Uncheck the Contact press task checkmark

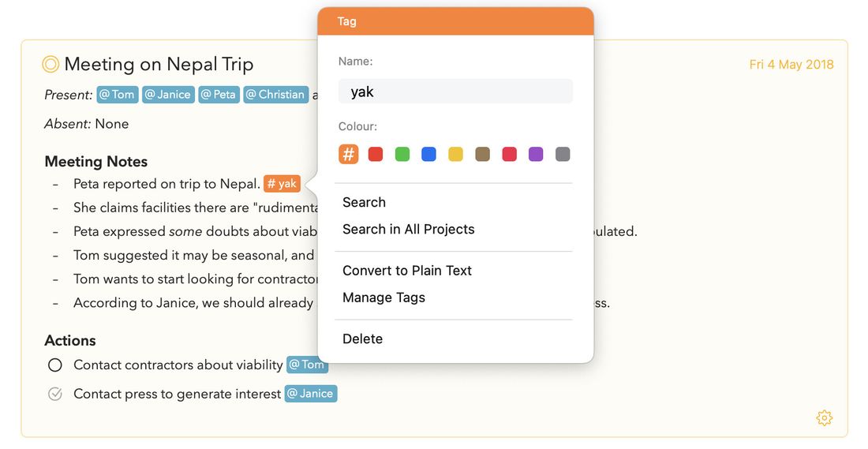click(x=54, y=394)
